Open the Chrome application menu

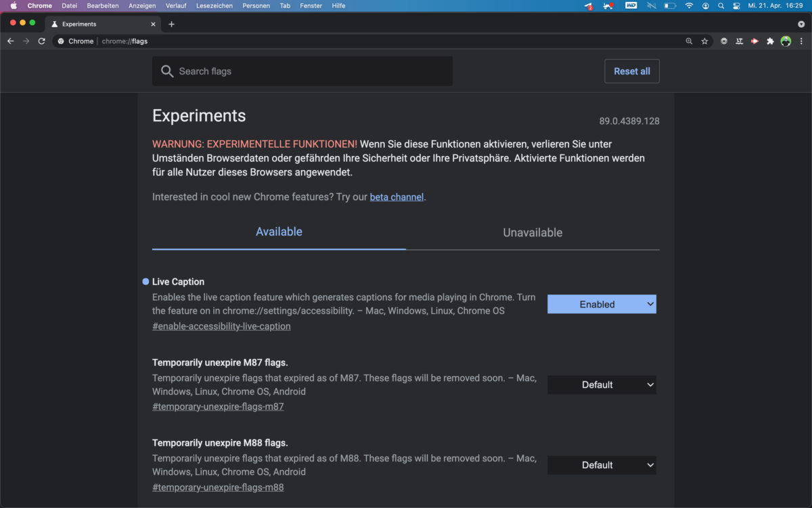pos(39,5)
